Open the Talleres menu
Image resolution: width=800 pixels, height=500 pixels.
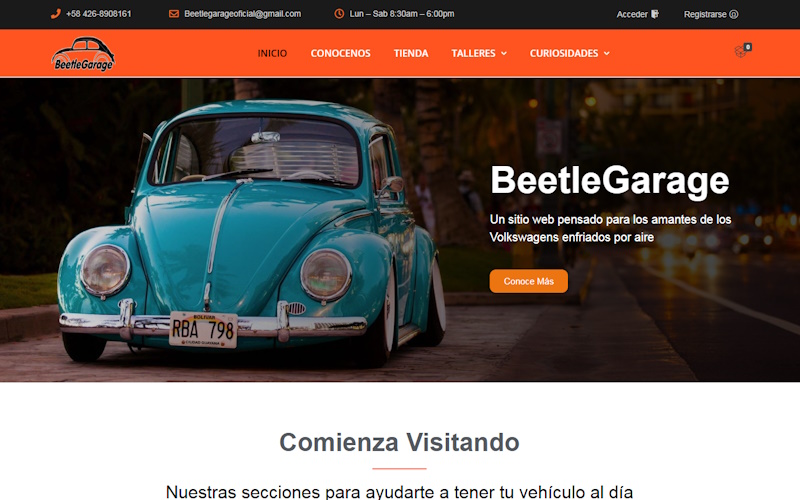473,53
